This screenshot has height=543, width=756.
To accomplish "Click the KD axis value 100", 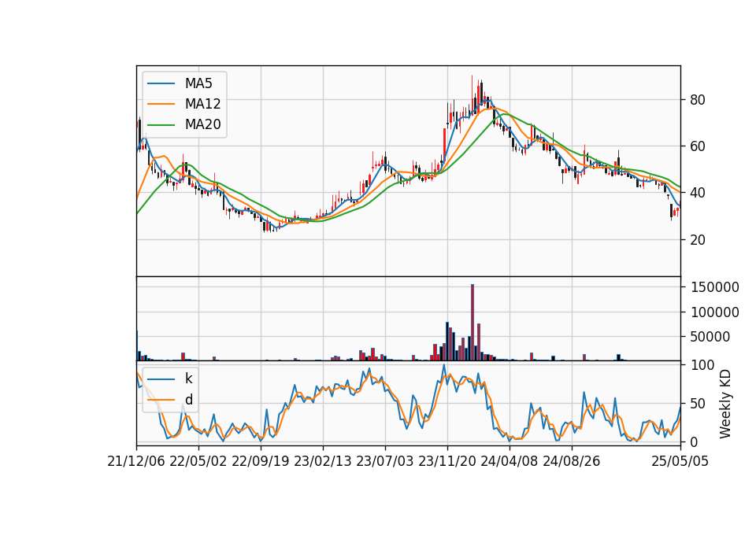I will point(702,365).
